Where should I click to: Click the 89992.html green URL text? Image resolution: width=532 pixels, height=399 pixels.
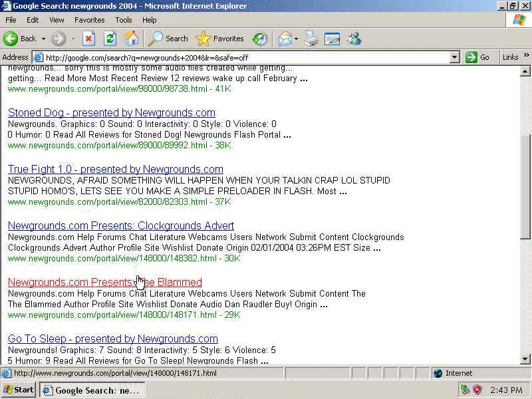click(119, 146)
